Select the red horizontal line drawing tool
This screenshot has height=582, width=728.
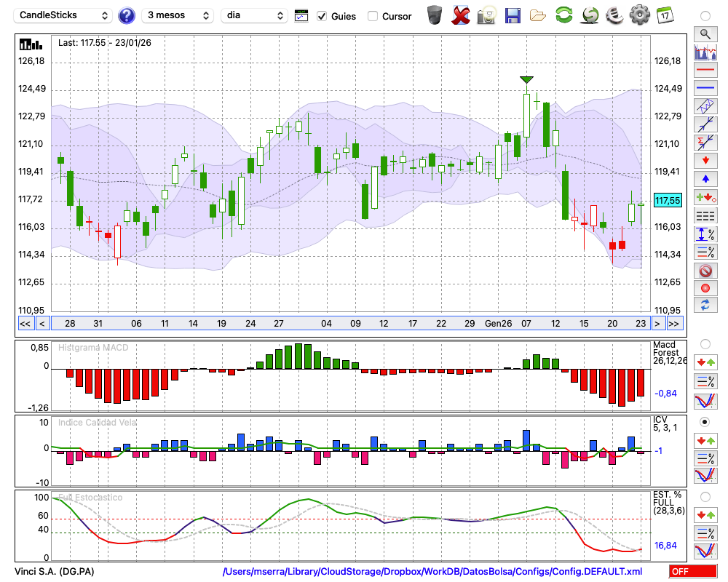pos(705,71)
